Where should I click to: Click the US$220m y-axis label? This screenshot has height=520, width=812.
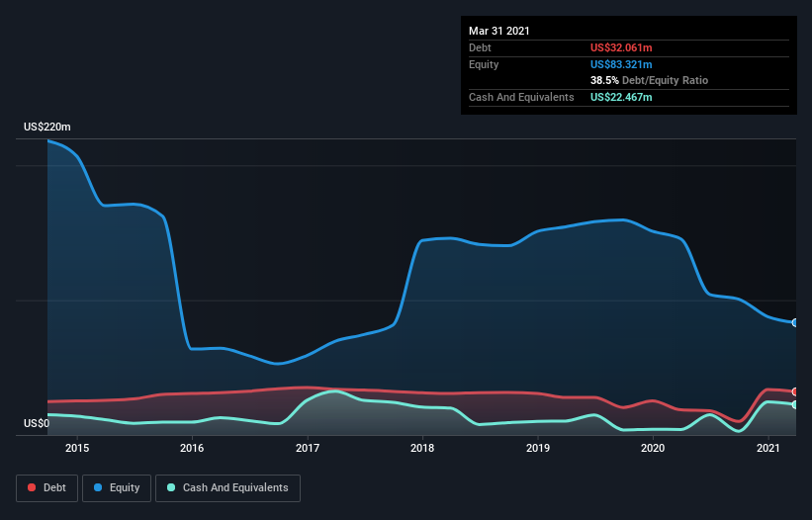coord(47,127)
